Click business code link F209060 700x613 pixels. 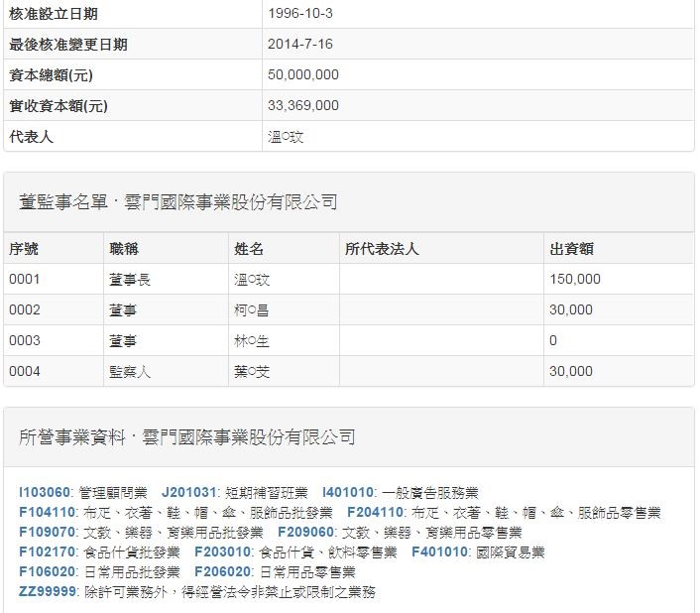point(306,532)
